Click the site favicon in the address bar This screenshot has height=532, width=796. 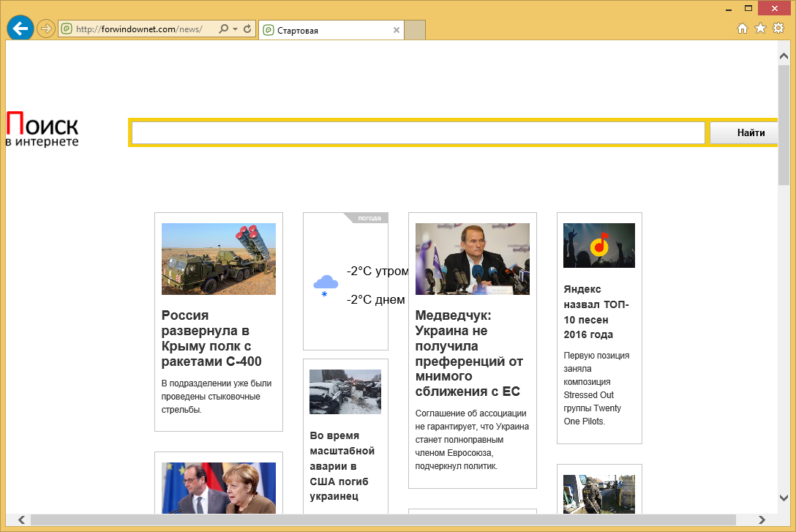click(66, 29)
